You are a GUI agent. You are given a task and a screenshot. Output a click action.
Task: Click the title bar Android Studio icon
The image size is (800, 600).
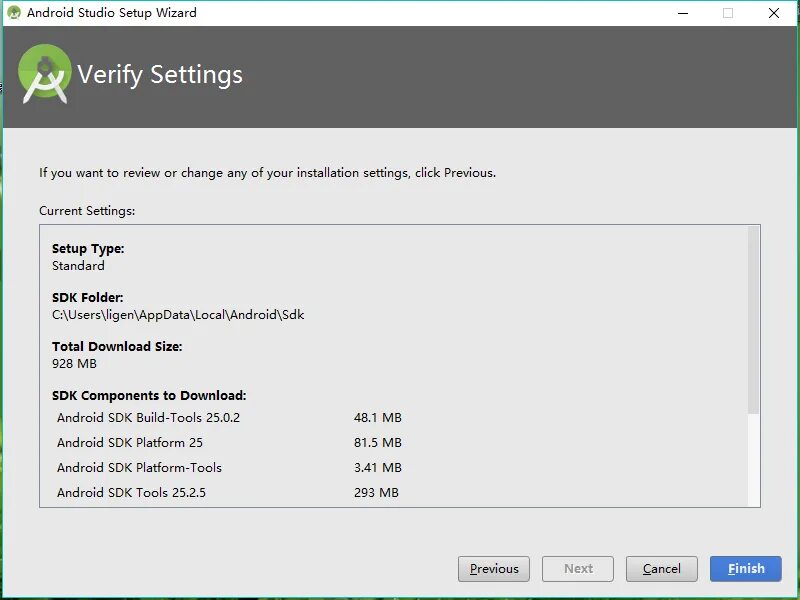(x=14, y=13)
